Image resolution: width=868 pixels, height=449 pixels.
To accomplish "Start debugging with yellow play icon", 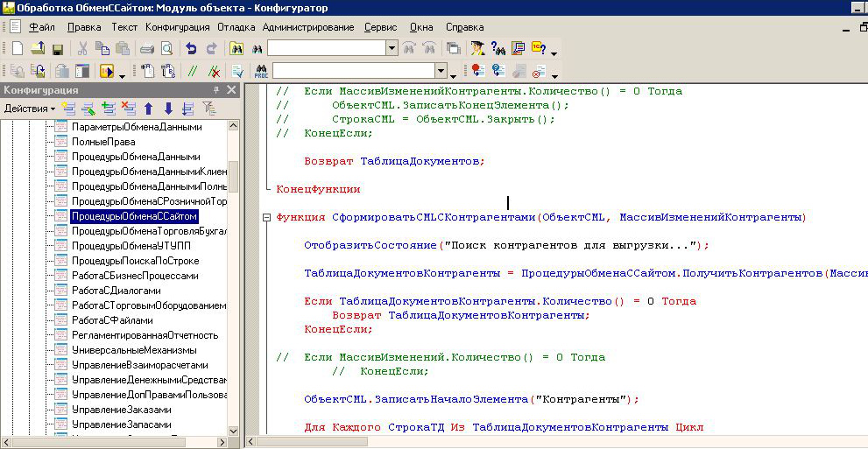I will click(x=106, y=71).
